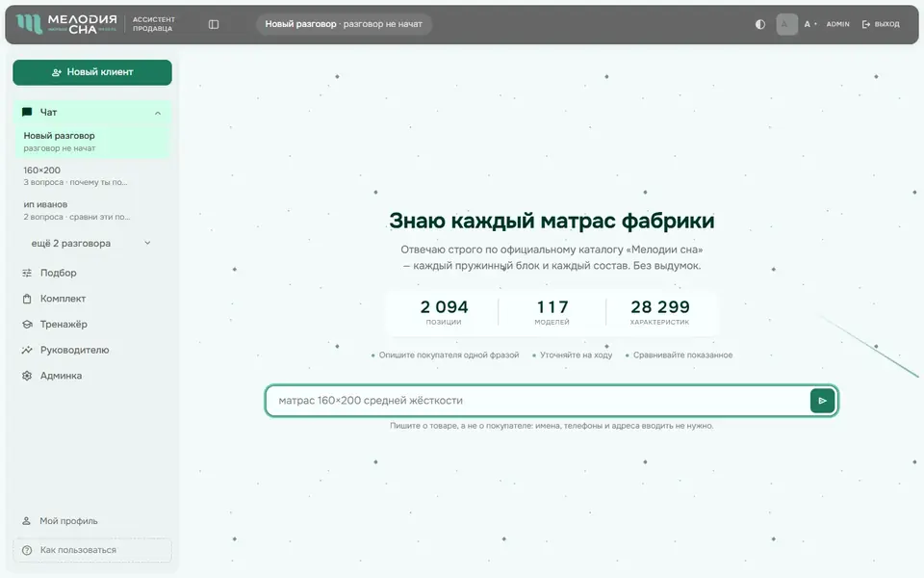
Task: Expand ещё 2 разговора list
Action: (x=91, y=243)
